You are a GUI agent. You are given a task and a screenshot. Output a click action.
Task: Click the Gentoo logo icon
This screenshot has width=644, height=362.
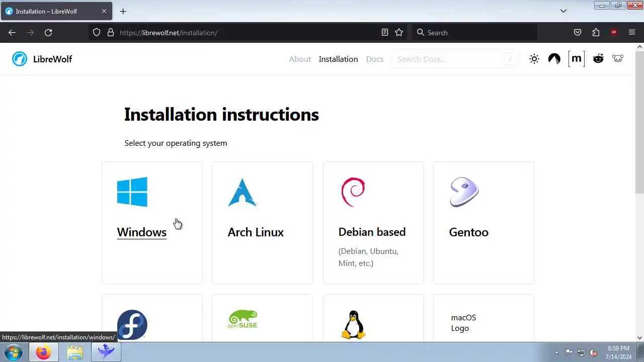click(464, 192)
